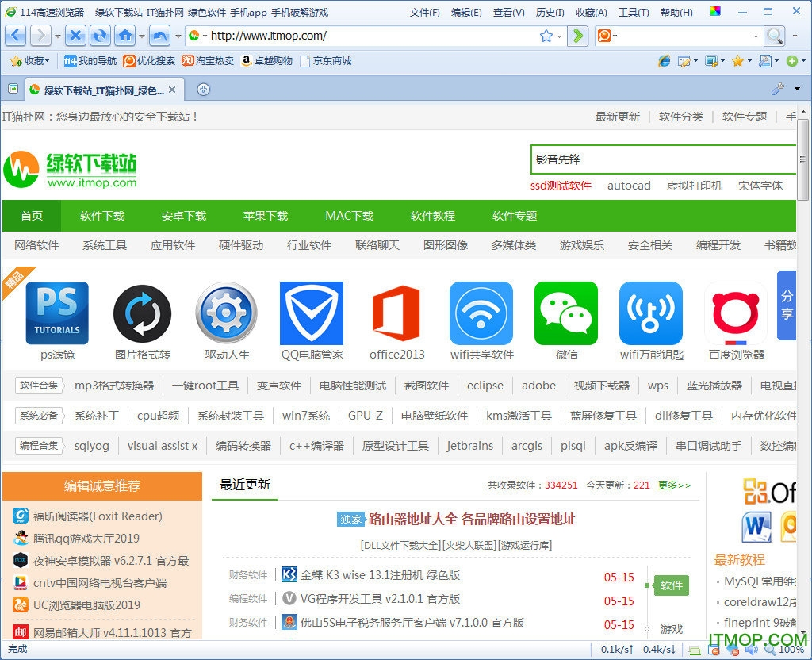812x660 pixels.
Task: Click the green 软件 category button
Action: tap(671, 585)
